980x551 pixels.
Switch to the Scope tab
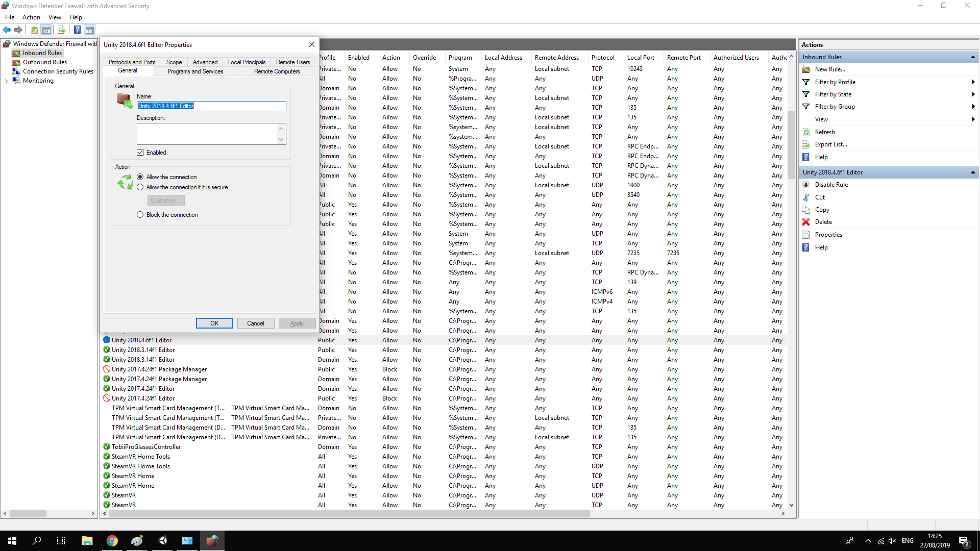[x=174, y=62]
